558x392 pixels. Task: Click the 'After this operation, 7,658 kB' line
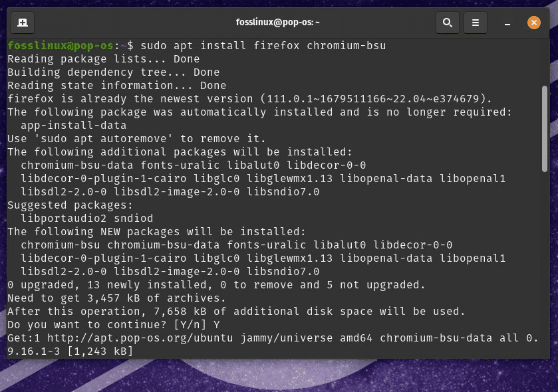point(236,312)
